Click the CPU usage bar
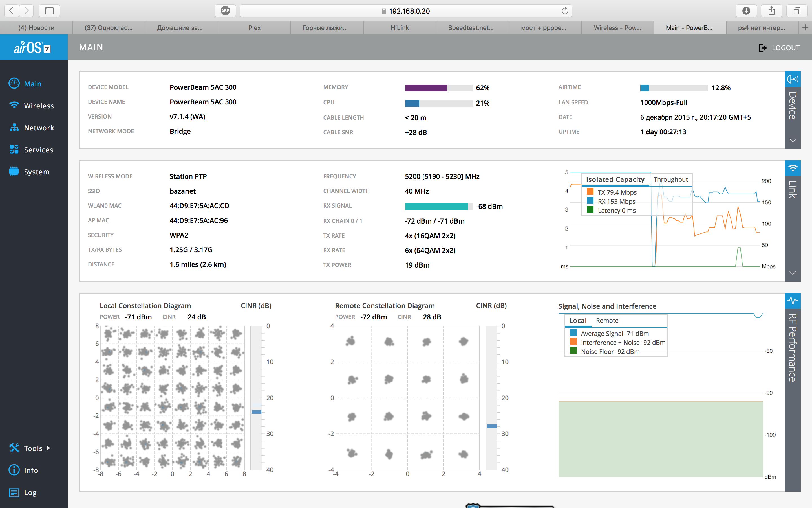This screenshot has height=508, width=812. [x=438, y=103]
